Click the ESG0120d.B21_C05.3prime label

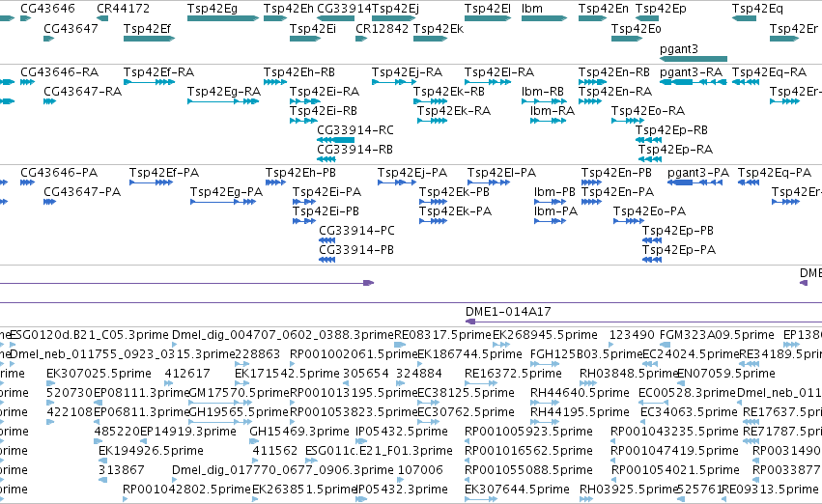(x=89, y=335)
